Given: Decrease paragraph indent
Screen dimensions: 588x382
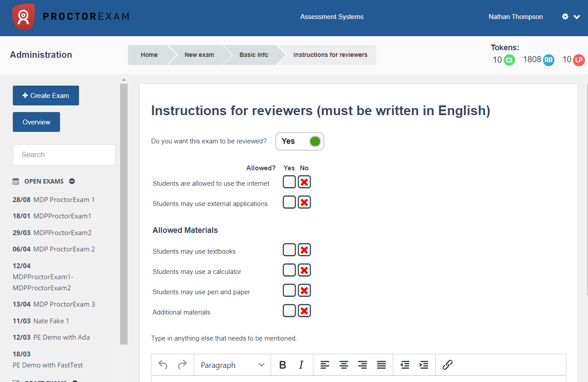Looking at the screenshot, I should [x=405, y=365].
